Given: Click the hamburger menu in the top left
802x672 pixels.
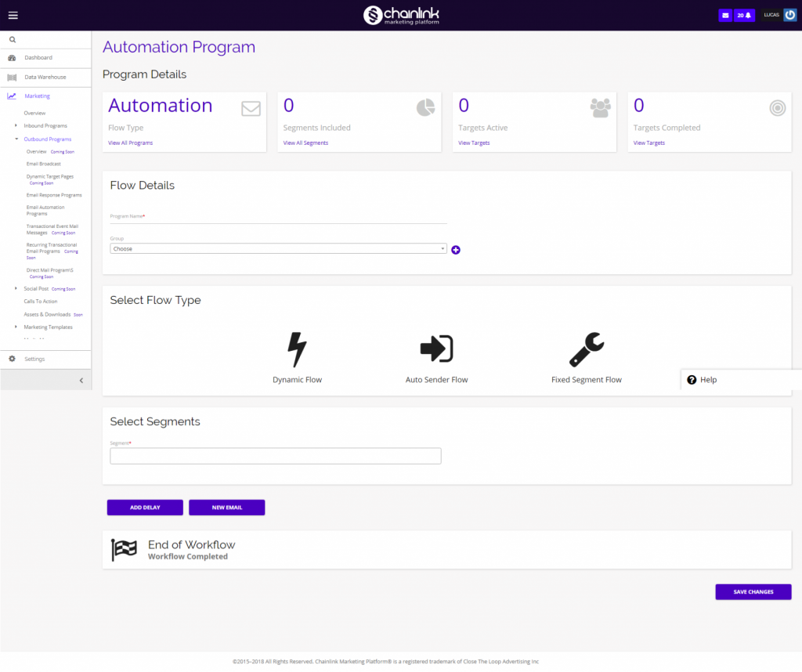Looking at the screenshot, I should (13, 14).
